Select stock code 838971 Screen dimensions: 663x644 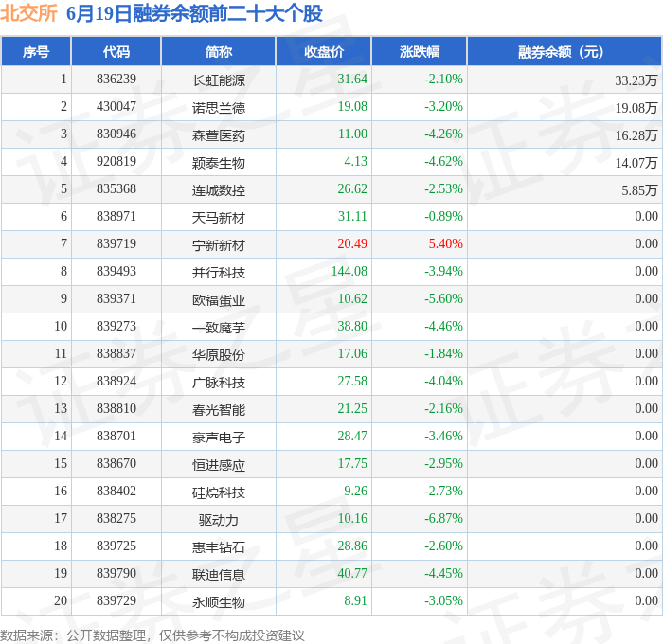(116, 217)
